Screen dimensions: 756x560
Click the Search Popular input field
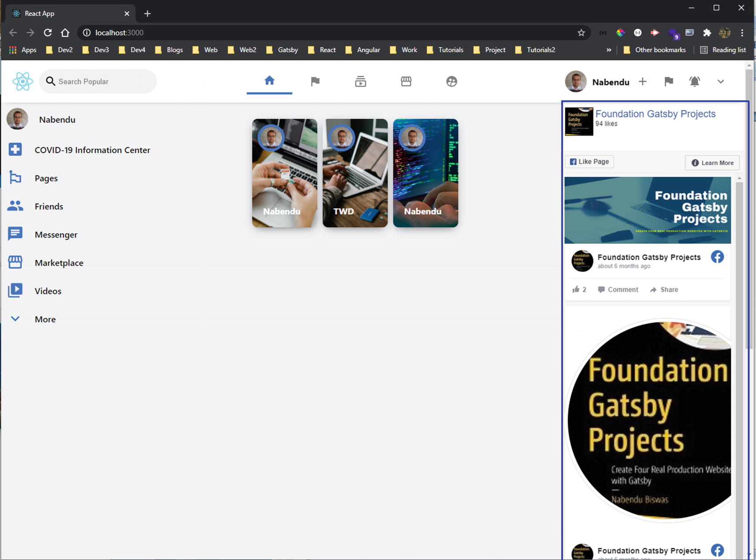(x=104, y=82)
